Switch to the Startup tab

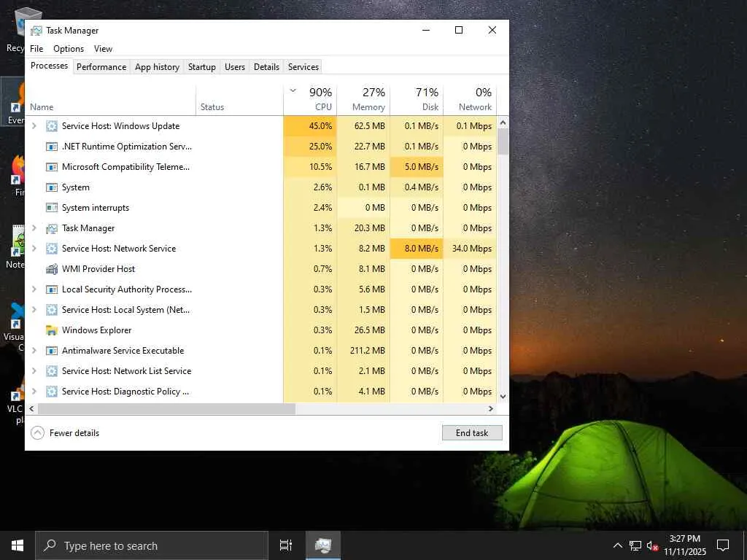(x=202, y=67)
